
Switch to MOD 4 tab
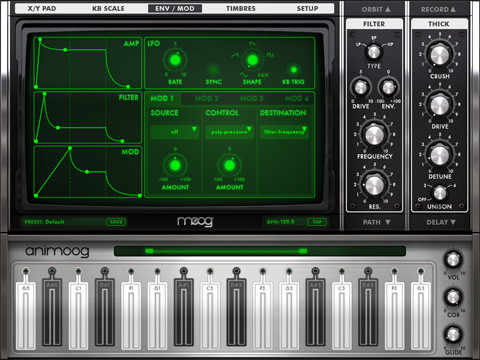coord(297,98)
